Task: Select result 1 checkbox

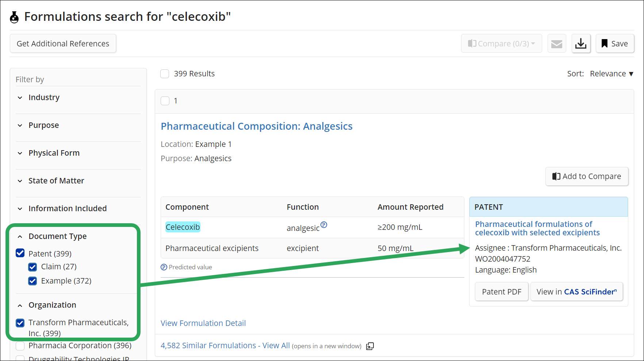Action: [x=165, y=101]
